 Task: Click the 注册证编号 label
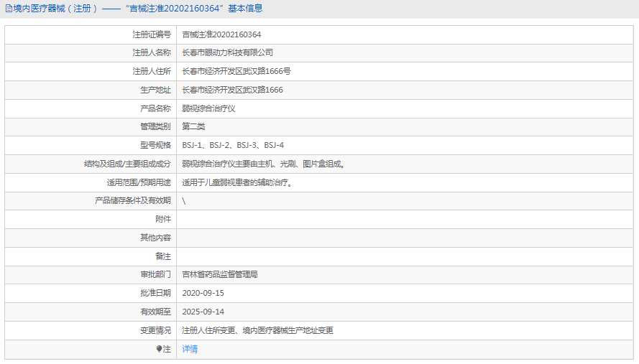pyautogui.click(x=152, y=34)
